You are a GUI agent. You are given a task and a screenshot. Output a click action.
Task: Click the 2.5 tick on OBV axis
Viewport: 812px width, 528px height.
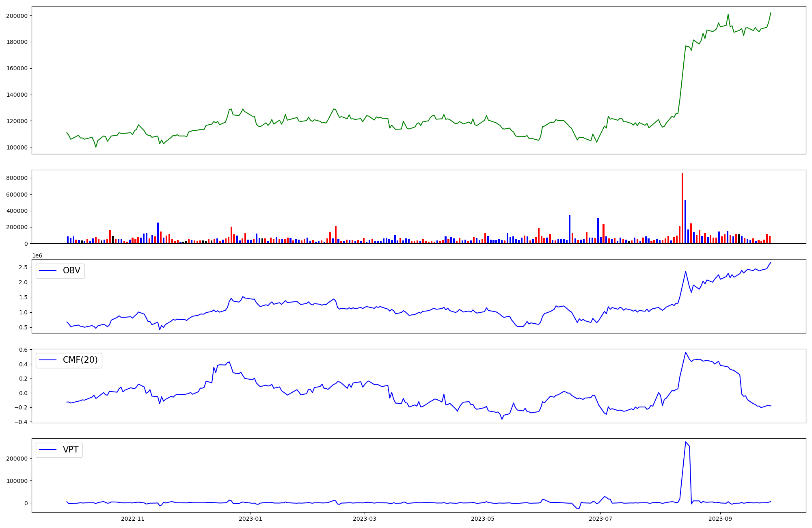point(23,267)
